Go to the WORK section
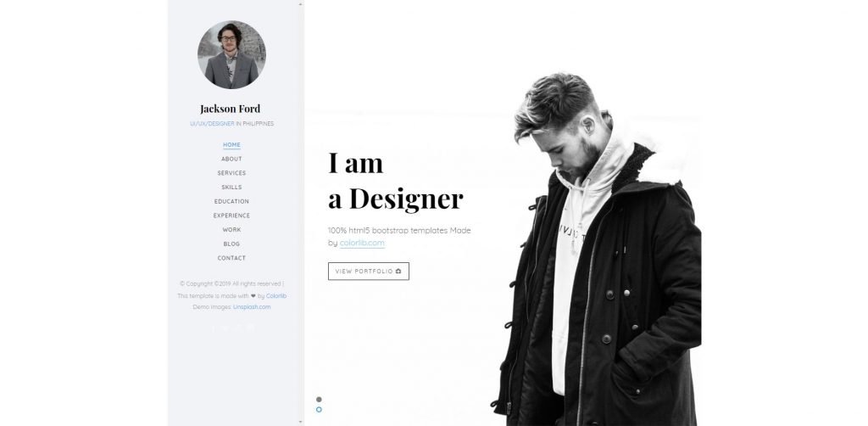 pos(231,230)
